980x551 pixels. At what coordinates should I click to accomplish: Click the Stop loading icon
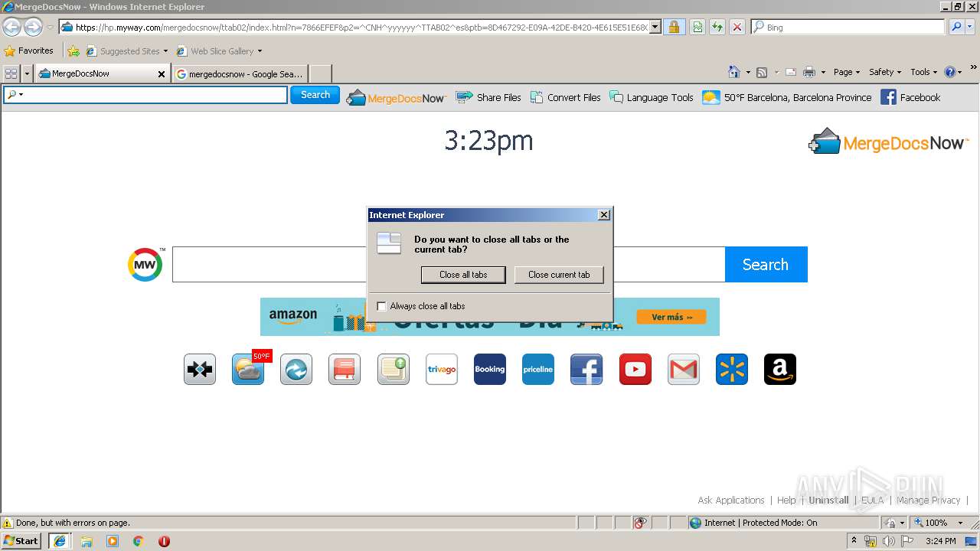pyautogui.click(x=737, y=28)
